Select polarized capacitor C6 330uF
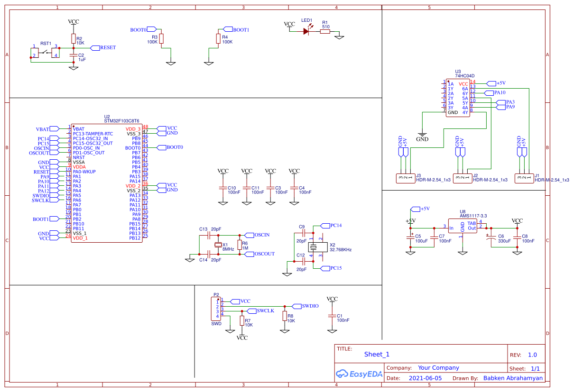574x392 pixels. (491, 237)
